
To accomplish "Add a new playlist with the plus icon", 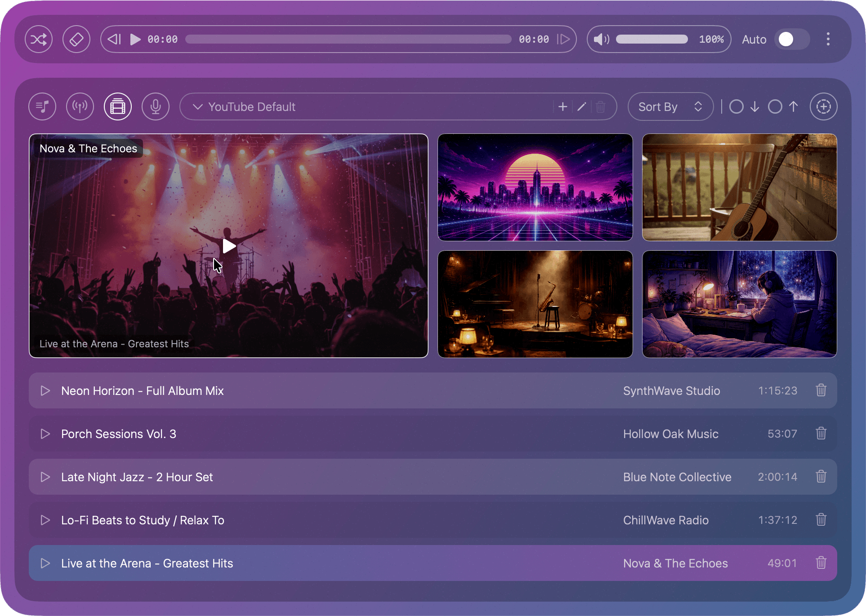I will 562,106.
